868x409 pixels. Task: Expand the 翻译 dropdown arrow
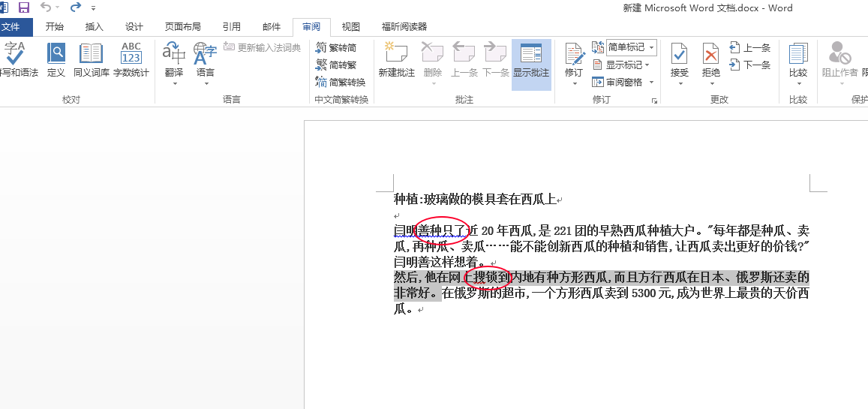coord(174,84)
